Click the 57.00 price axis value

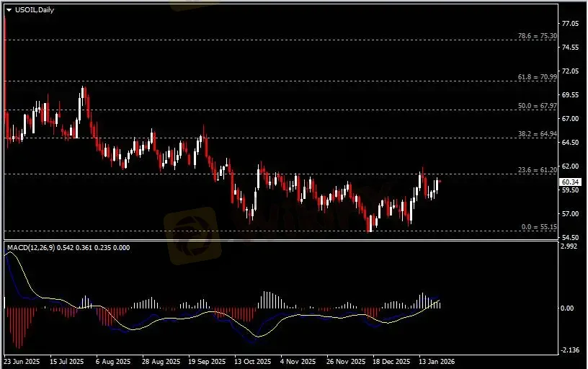click(571, 214)
